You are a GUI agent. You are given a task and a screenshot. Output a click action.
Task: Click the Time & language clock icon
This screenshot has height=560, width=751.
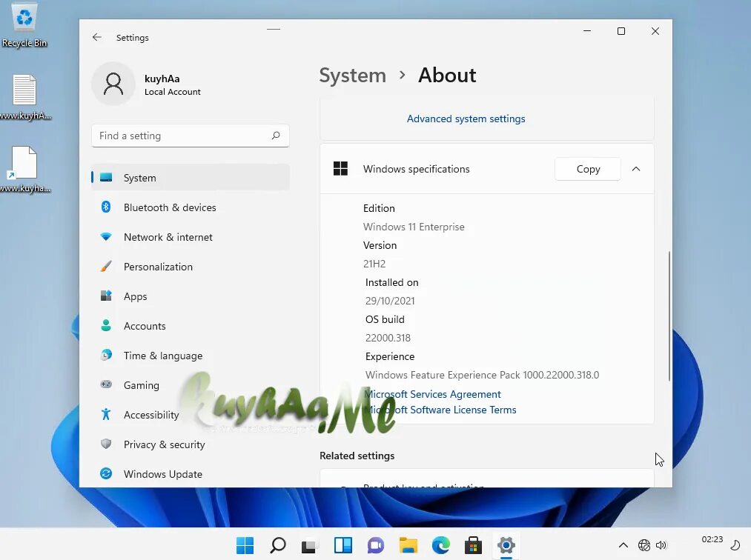coord(106,355)
